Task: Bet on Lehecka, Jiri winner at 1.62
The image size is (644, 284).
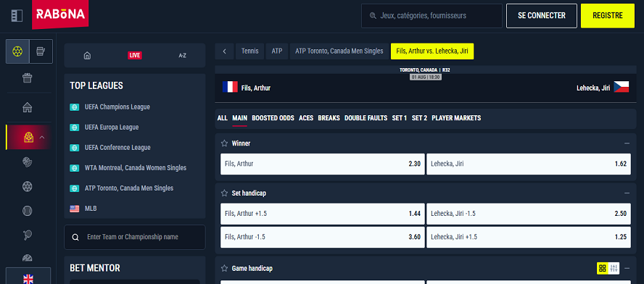Action: coord(529,164)
